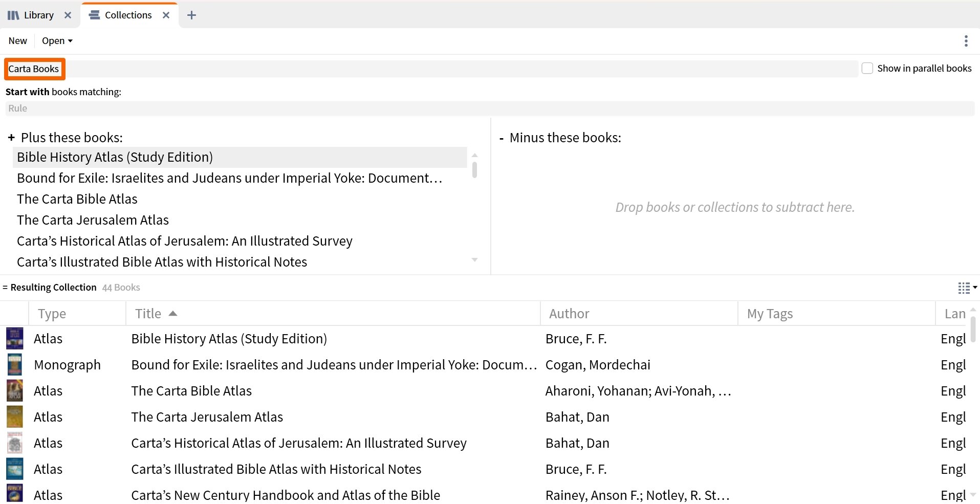Open the view options grid dropdown
980x504 pixels.
pyautogui.click(x=967, y=288)
